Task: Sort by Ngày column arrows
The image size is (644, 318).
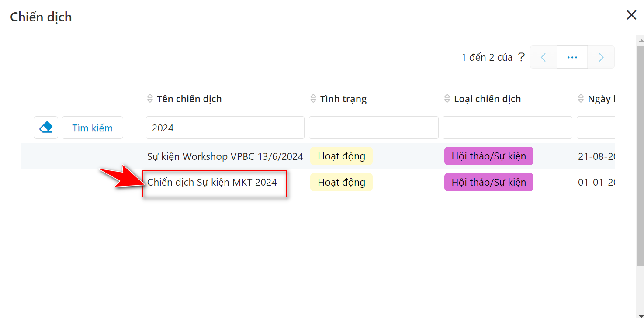Action: 581,99
